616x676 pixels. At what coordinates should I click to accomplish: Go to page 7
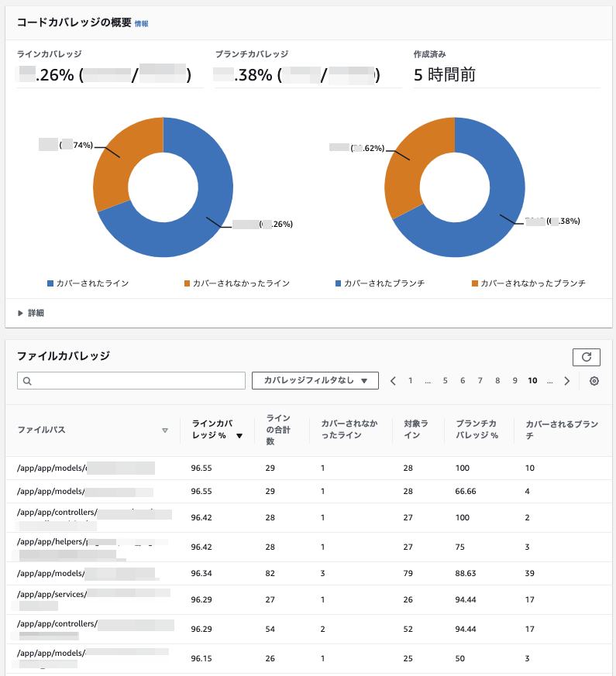(480, 381)
